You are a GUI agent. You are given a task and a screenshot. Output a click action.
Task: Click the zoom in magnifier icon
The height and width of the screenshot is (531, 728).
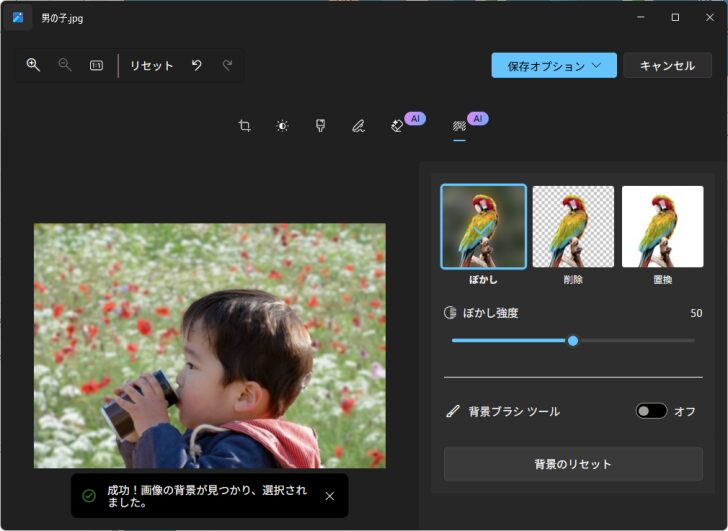point(33,65)
